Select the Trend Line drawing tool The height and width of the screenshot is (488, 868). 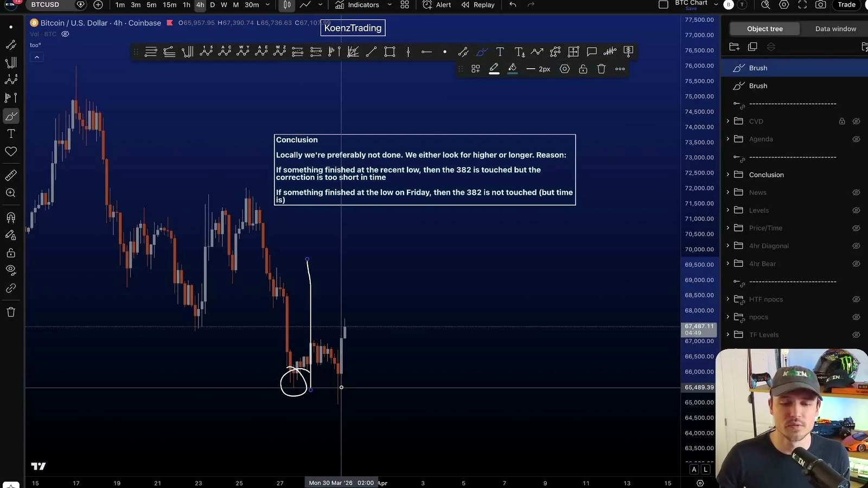(x=371, y=52)
